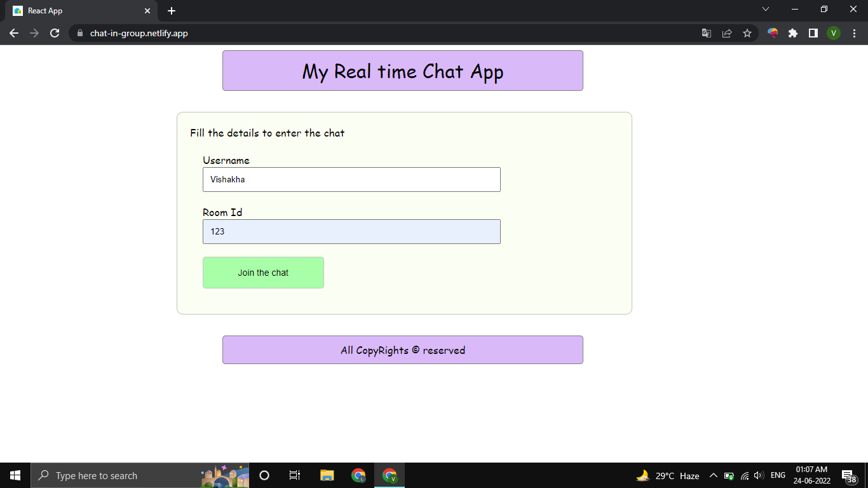Expand the hidden icons tray chevron
This screenshot has height=488, width=868.
[x=713, y=475]
